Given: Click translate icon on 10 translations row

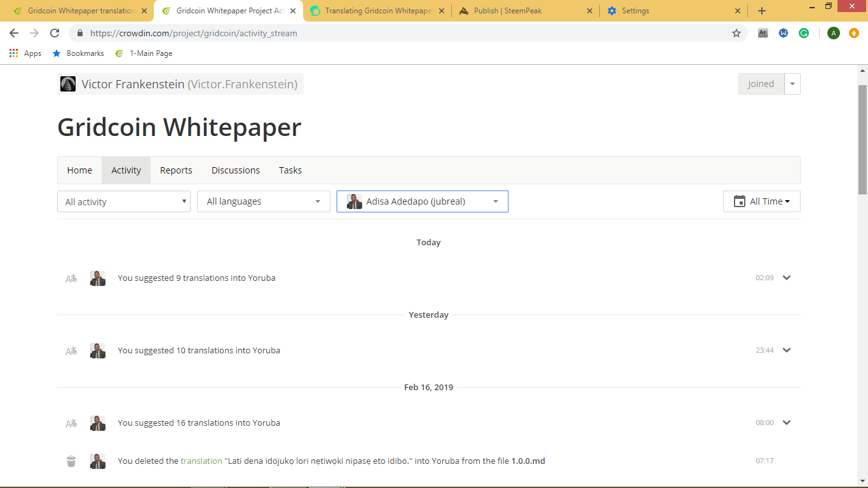Looking at the screenshot, I should [71, 351].
